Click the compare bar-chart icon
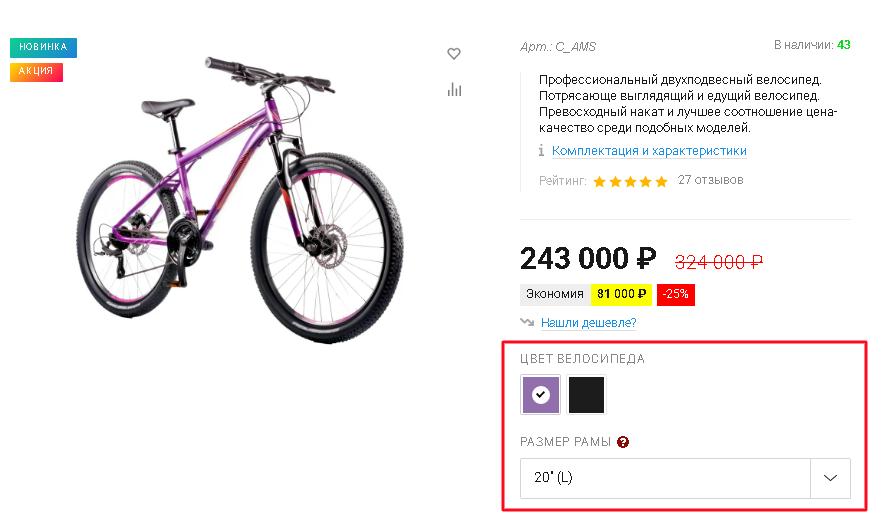 [x=454, y=89]
